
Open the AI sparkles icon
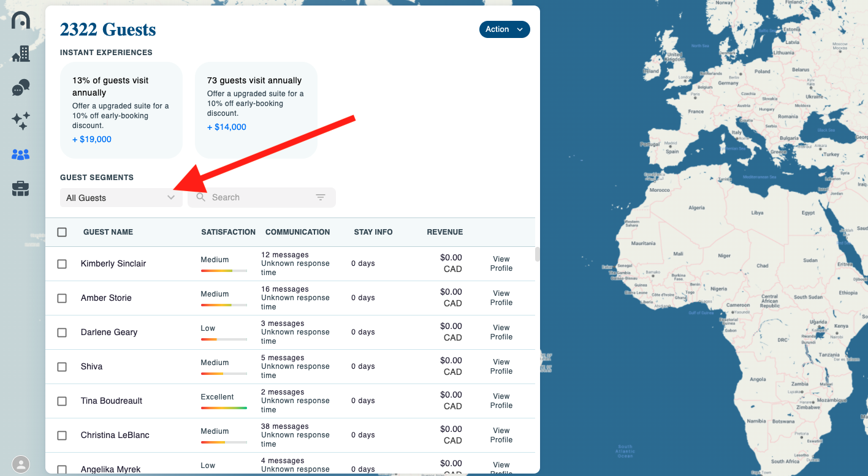pos(21,121)
